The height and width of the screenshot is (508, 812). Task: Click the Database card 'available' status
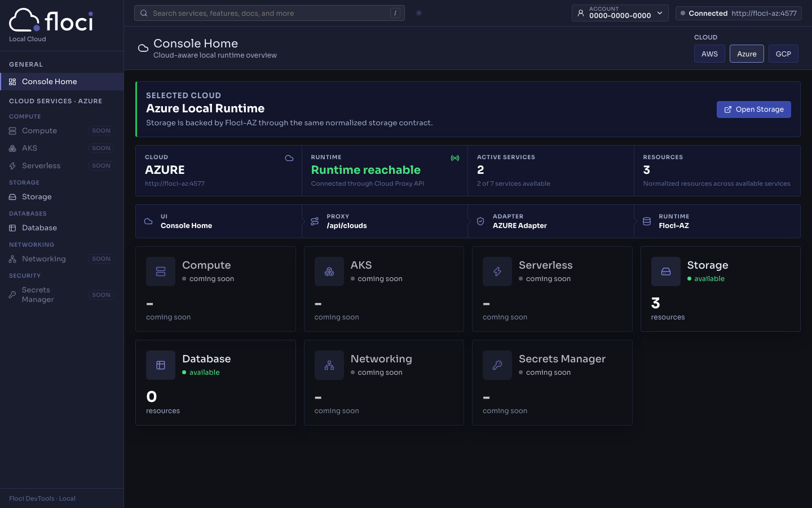click(x=201, y=373)
